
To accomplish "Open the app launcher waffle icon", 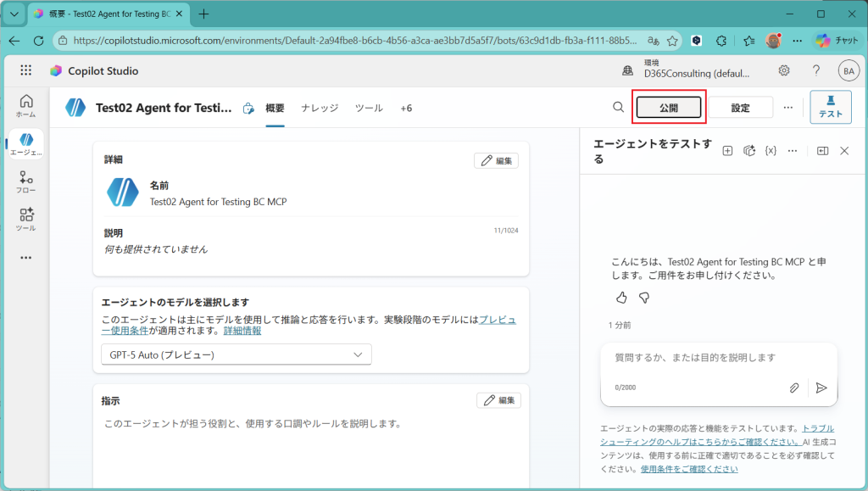I will (x=25, y=70).
